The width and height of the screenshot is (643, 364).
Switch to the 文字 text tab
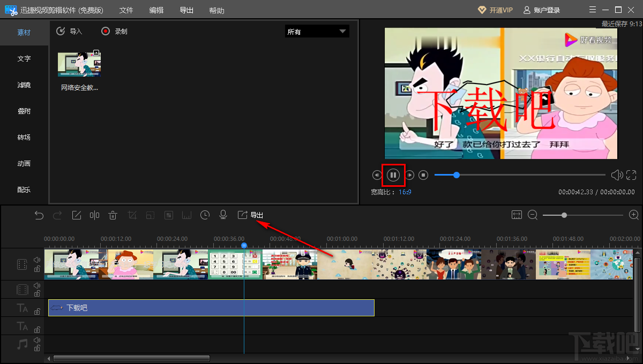pyautogui.click(x=24, y=59)
